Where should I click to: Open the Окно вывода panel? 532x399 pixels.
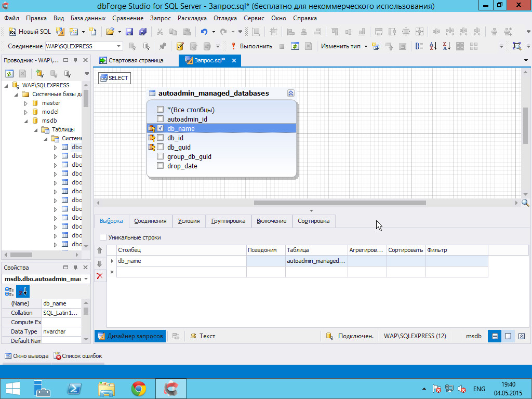pos(26,356)
